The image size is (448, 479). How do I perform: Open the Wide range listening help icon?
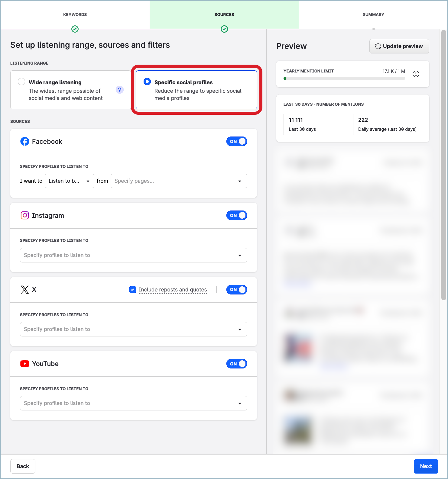coord(120,90)
